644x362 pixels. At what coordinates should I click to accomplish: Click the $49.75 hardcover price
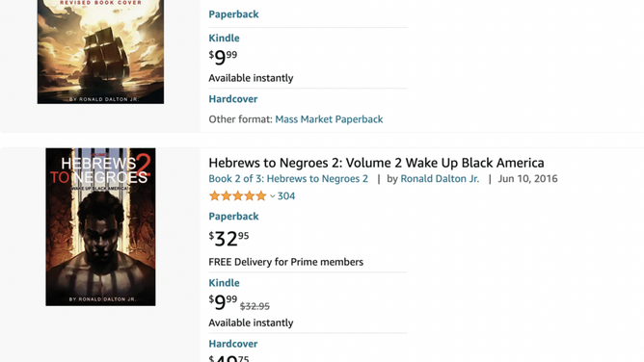(x=228, y=358)
